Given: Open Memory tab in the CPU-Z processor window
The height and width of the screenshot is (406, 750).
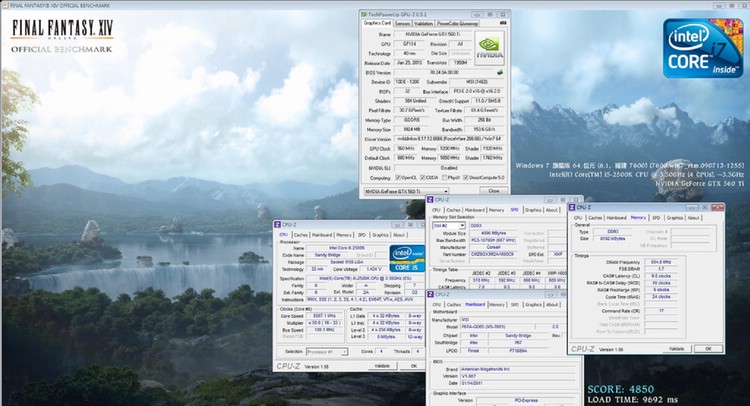Looking at the screenshot, I should coord(344,235).
